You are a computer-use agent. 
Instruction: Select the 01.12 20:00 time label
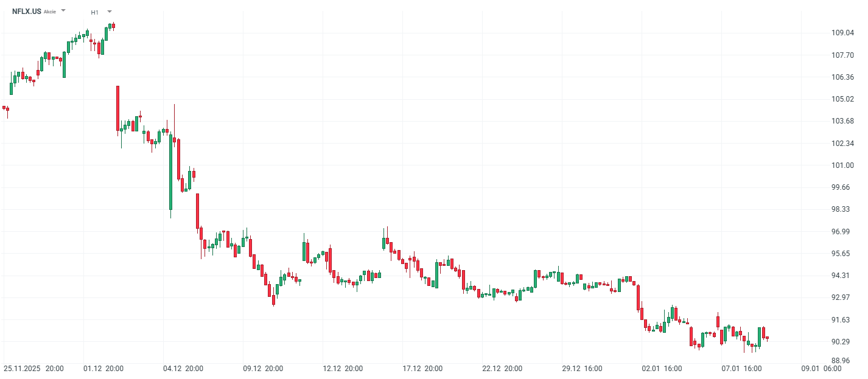(x=103, y=369)
